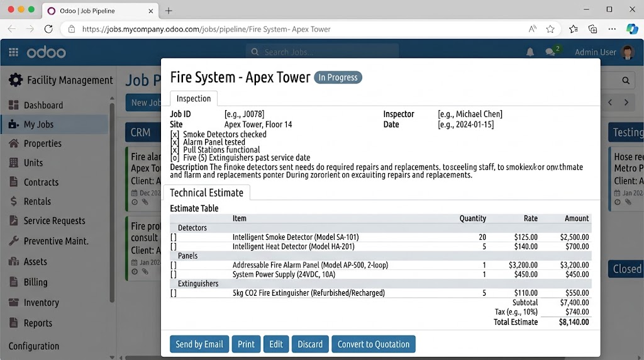
Task: Click the Properties house icon
Action: click(14, 143)
